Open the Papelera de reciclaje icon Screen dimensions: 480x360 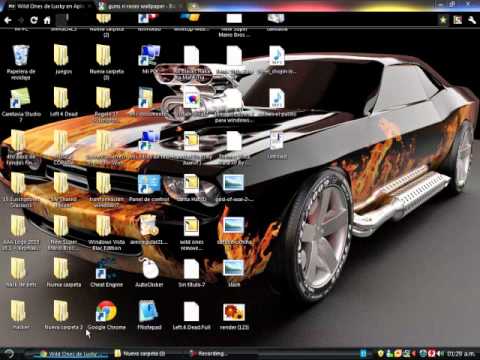point(21,63)
